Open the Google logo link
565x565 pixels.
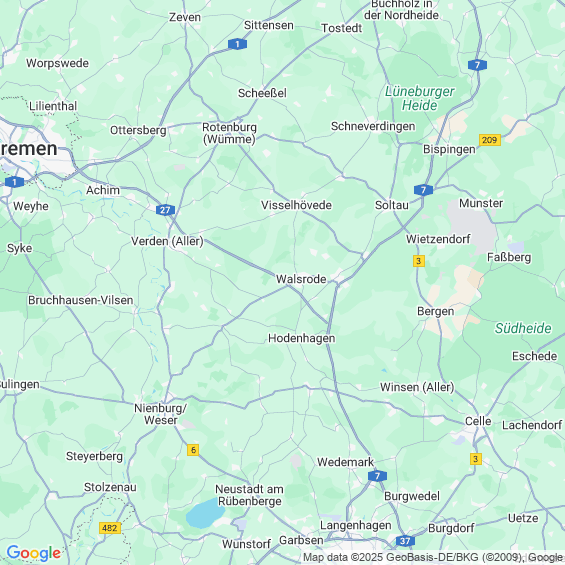point(34,553)
